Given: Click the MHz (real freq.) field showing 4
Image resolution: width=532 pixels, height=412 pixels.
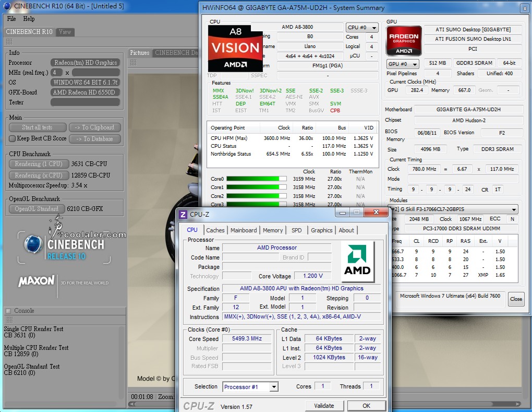Looking at the screenshot, I should (56, 73).
